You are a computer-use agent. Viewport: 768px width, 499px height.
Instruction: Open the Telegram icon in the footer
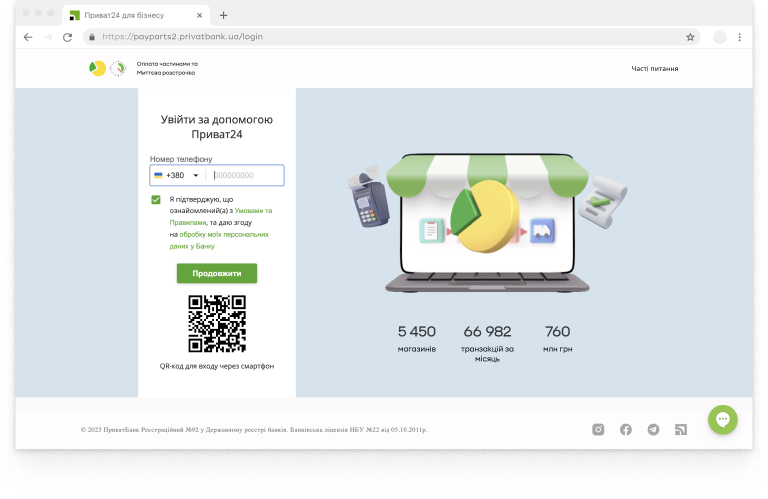(x=653, y=429)
